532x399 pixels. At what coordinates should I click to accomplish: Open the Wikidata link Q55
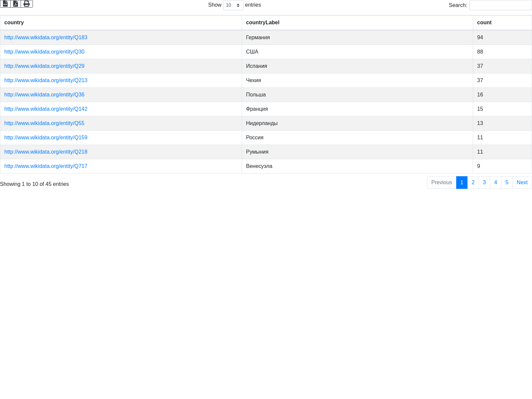(x=44, y=123)
